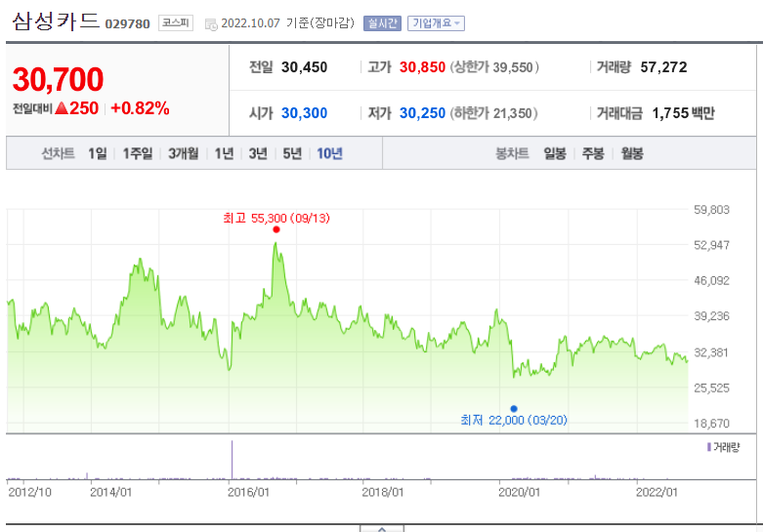Click the stock code 029780
The image size is (763, 532).
[x=127, y=23]
